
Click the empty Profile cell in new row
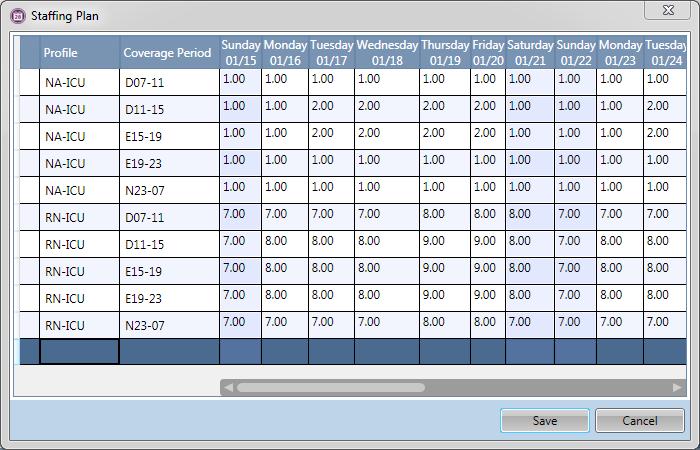pos(79,351)
